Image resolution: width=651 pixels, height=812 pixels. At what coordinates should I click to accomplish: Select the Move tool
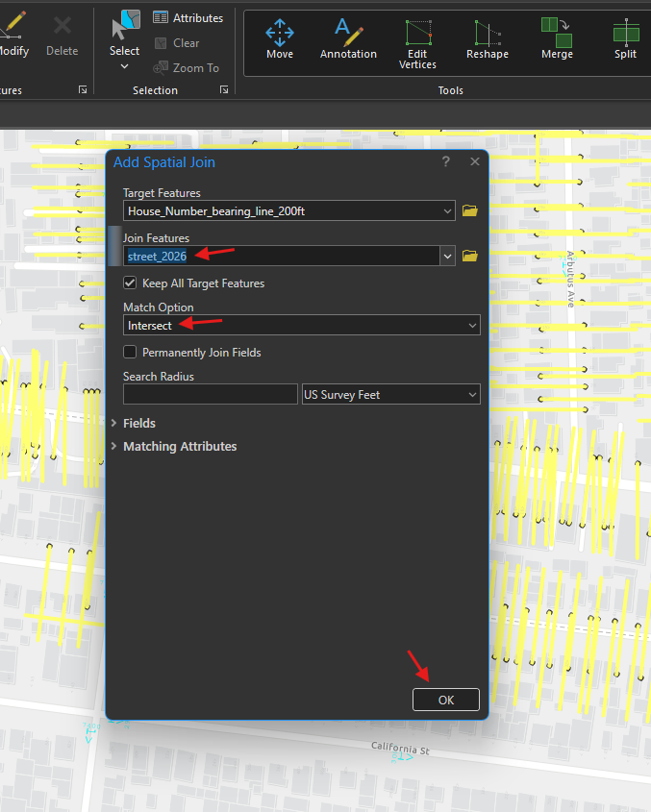click(x=280, y=39)
